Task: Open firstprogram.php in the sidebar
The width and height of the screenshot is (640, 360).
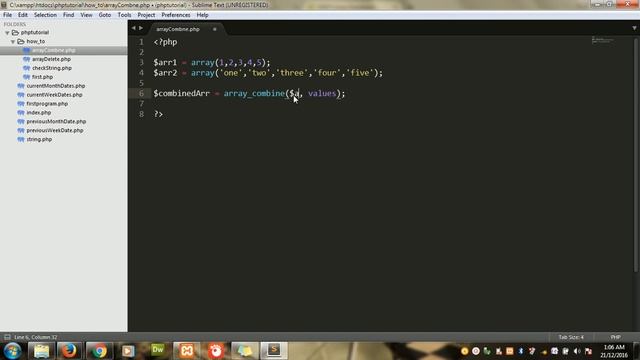Action: (47, 104)
